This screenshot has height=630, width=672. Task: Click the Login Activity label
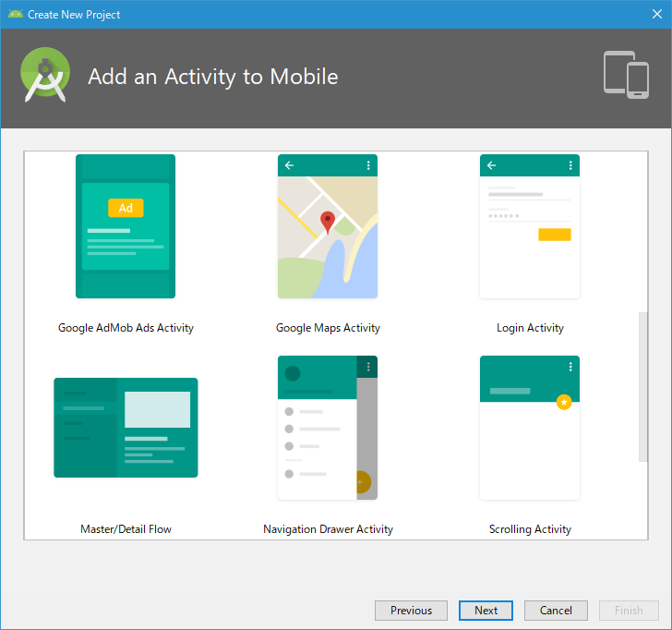[530, 328]
